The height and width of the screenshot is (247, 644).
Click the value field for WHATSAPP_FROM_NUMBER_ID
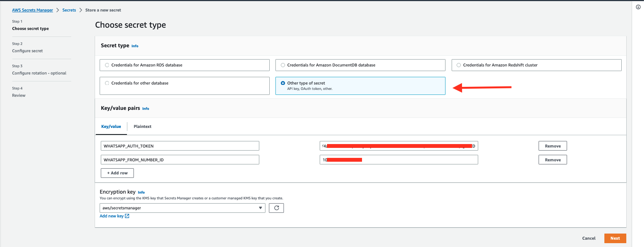pos(399,160)
